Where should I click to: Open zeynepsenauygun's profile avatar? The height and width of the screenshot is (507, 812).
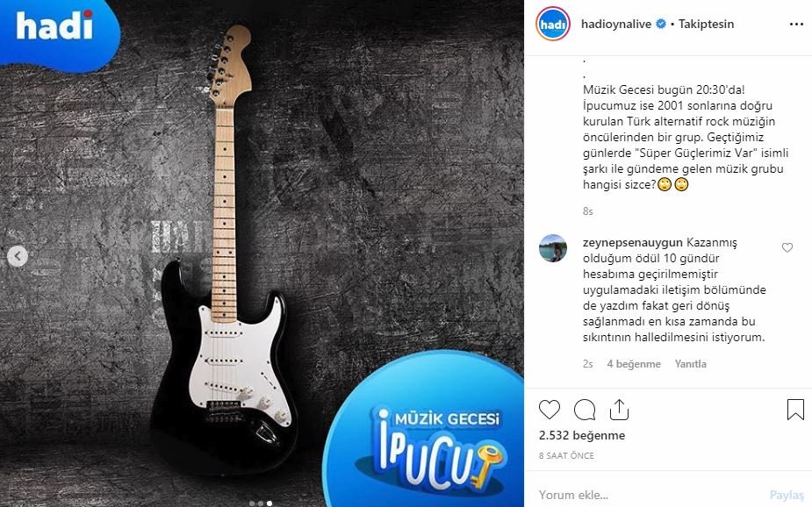553,248
